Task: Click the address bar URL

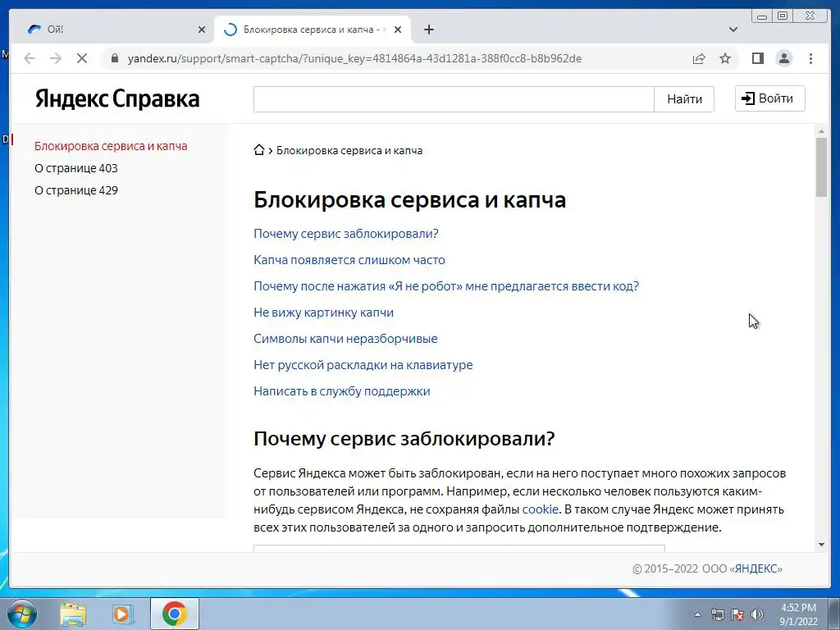Action: pos(354,58)
